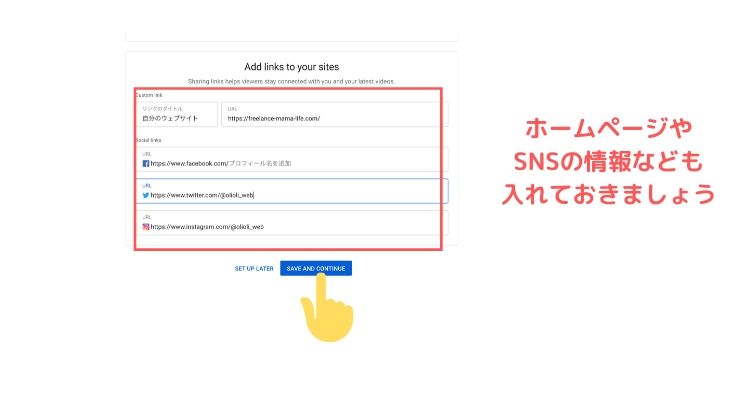This screenshot has width=750, height=400.
Task: Click the custom link URL field freelance-mama-life.com
Action: [334, 114]
